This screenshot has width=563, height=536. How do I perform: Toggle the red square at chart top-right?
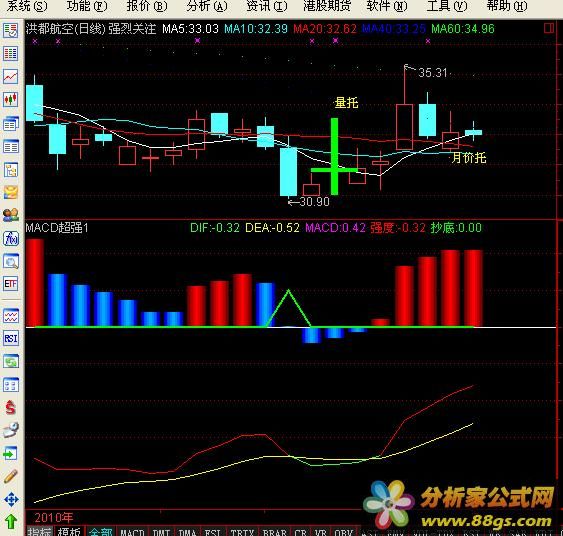(548, 28)
